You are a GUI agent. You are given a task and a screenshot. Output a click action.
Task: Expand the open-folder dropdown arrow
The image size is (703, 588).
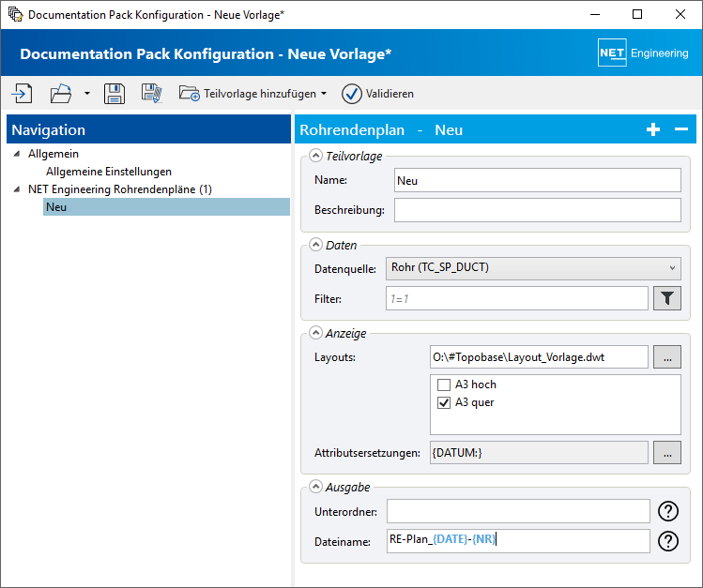[87, 94]
